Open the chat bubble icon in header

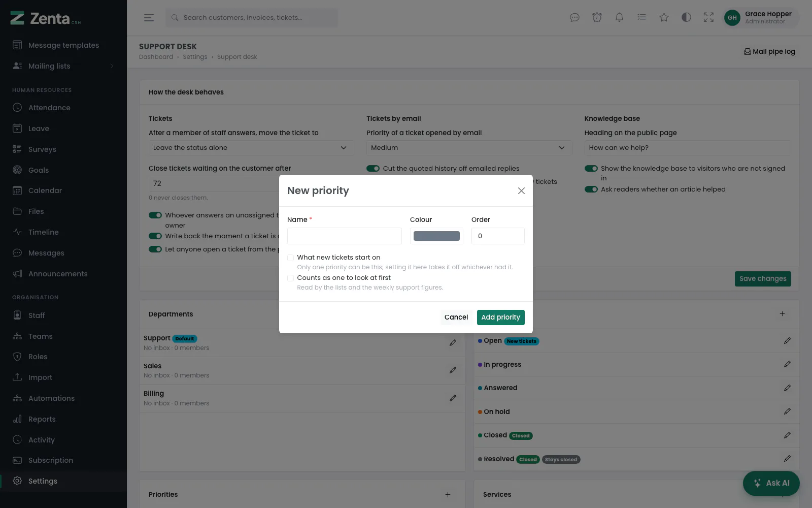click(574, 17)
